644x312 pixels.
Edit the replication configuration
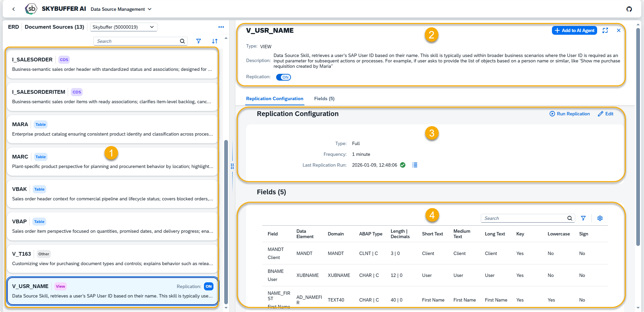(x=606, y=114)
